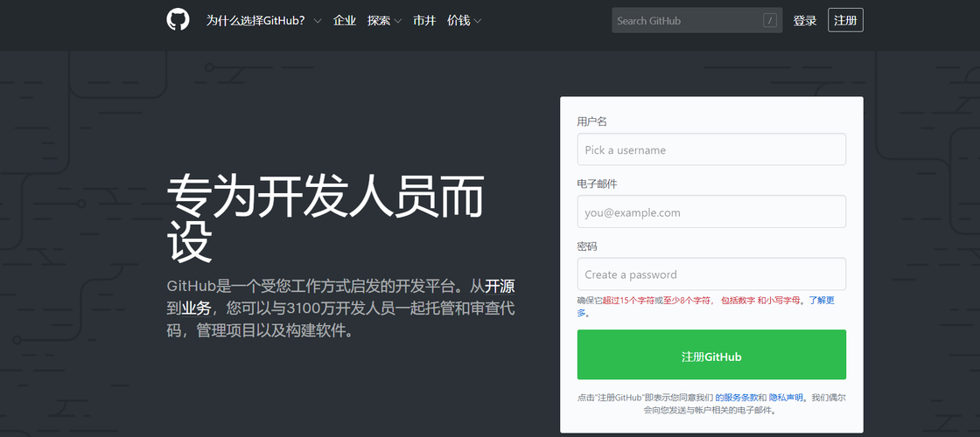980x437 pixels.
Task: Open the 了解更多 link
Action: (x=822, y=301)
